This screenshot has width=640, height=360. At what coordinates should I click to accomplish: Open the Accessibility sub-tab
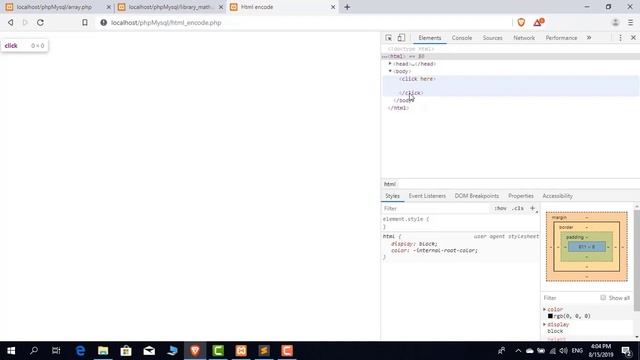(x=557, y=196)
